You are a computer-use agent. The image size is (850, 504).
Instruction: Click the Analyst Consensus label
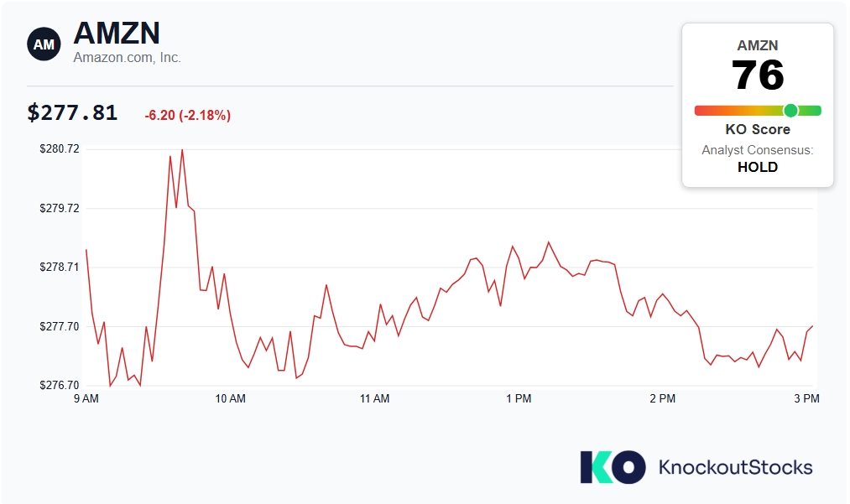758,150
